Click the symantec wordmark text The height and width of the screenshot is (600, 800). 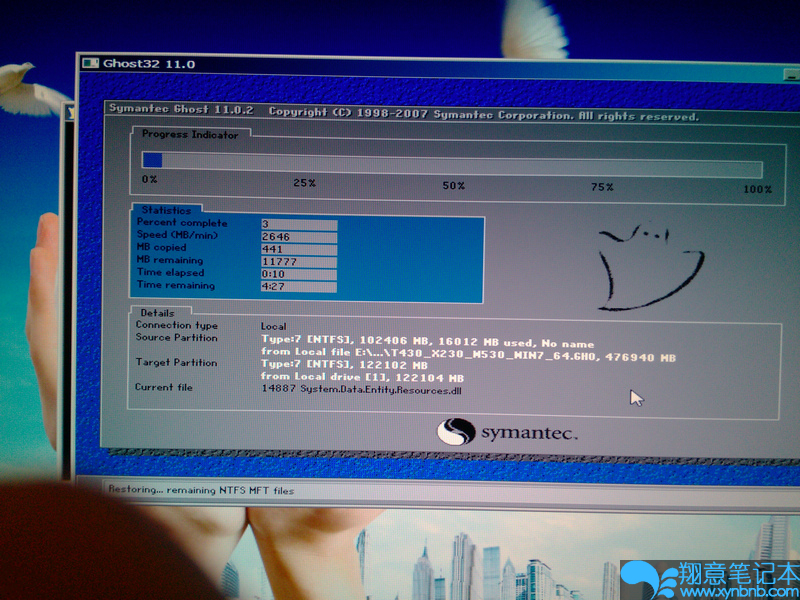pos(530,434)
